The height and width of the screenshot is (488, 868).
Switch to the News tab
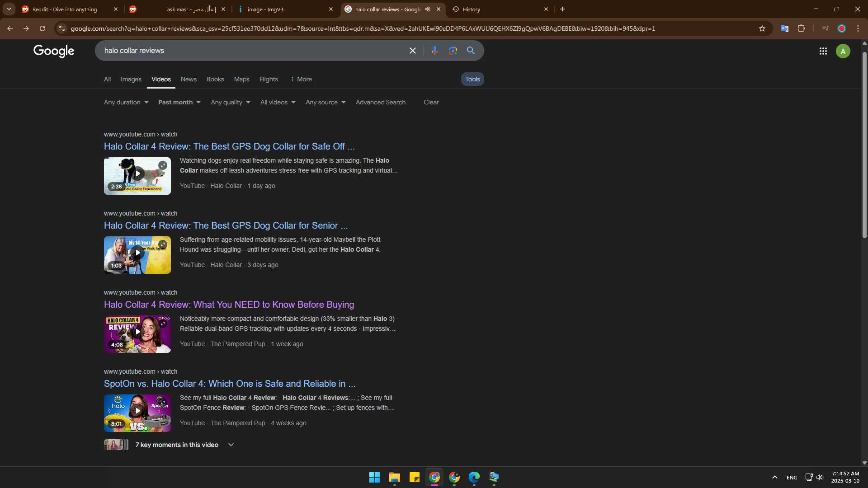pyautogui.click(x=189, y=79)
